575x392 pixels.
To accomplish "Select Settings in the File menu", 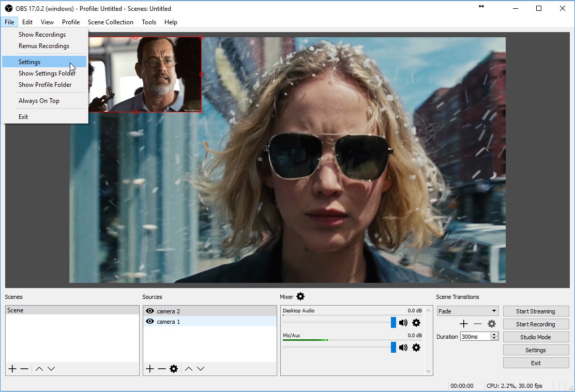I will pyautogui.click(x=44, y=62).
